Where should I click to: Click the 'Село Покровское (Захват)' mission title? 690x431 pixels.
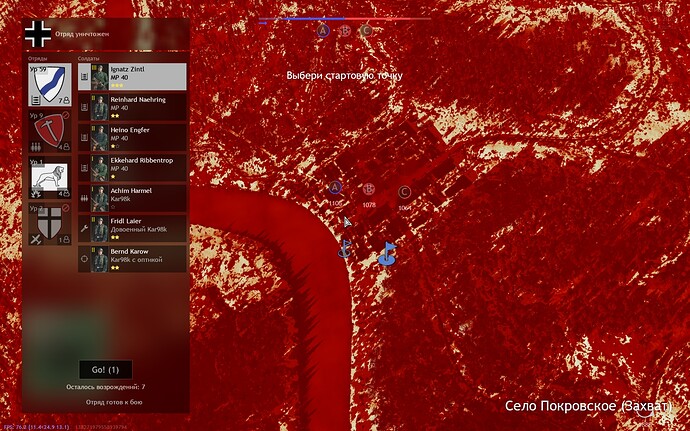(x=588, y=406)
